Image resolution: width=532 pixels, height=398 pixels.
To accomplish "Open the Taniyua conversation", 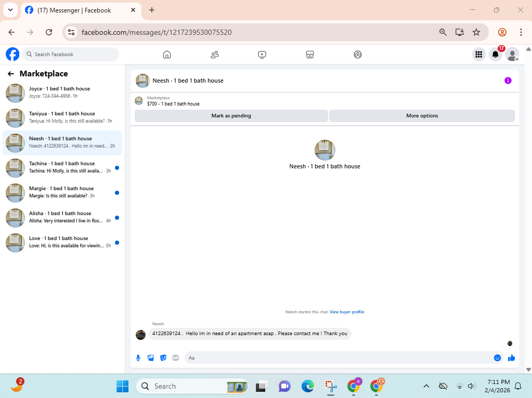I will (x=62, y=118).
